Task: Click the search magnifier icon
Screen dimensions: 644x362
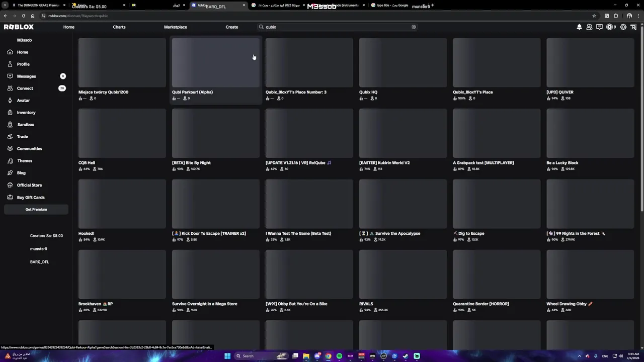Action: (261, 27)
